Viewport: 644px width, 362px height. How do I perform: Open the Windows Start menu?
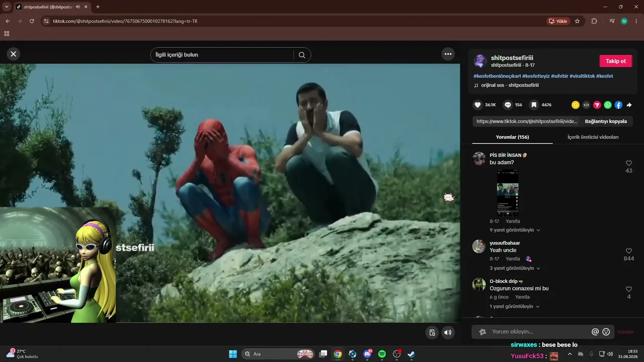[233, 354]
